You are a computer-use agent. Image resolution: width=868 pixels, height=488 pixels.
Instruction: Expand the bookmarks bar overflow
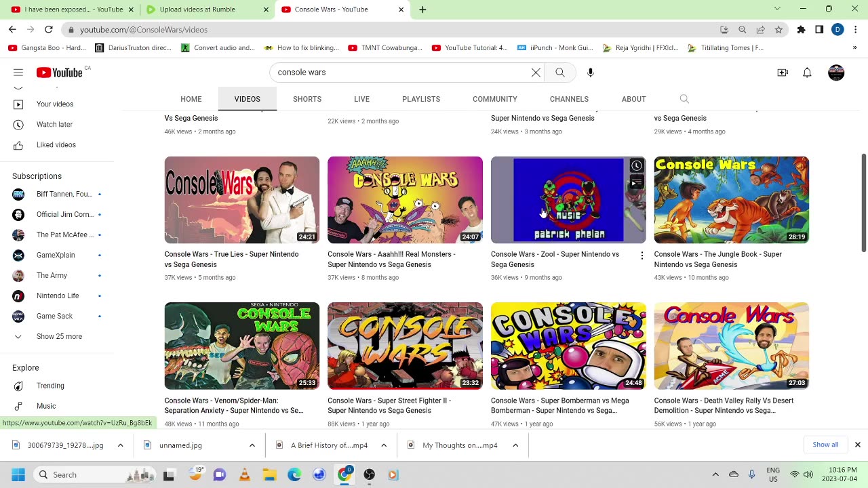[x=854, y=48]
